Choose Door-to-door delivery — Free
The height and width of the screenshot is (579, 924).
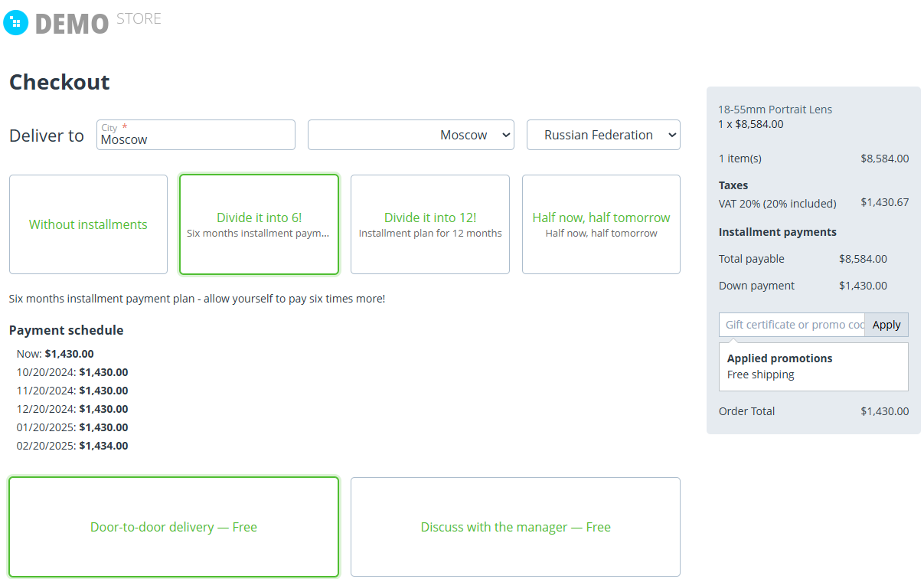[174, 527]
